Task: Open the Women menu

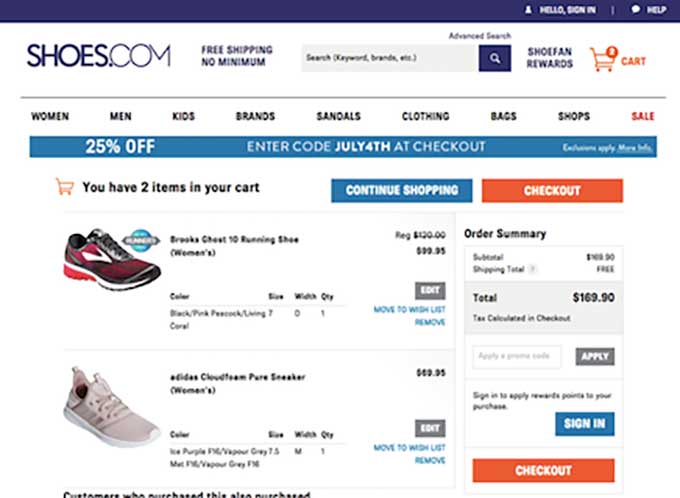Action: [x=50, y=116]
